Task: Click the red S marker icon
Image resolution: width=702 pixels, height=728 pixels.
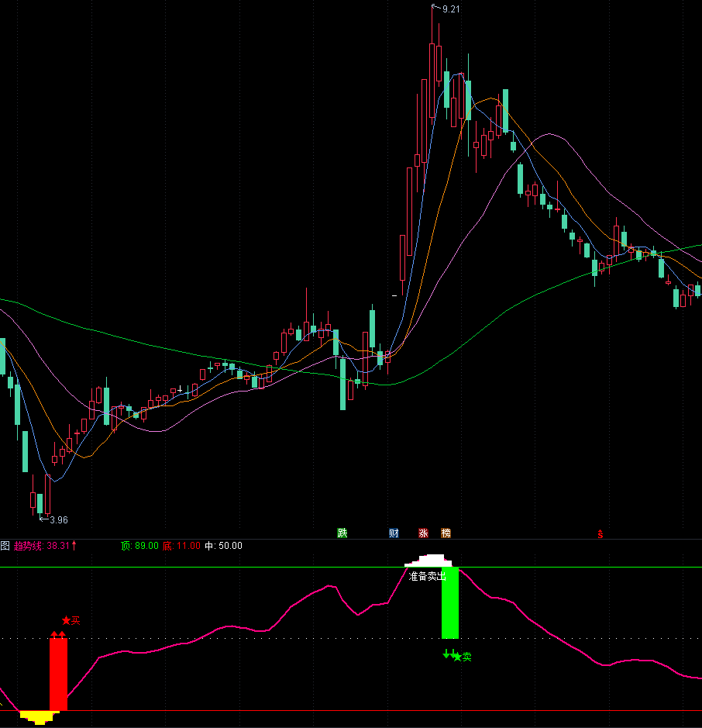Action: 599,534
